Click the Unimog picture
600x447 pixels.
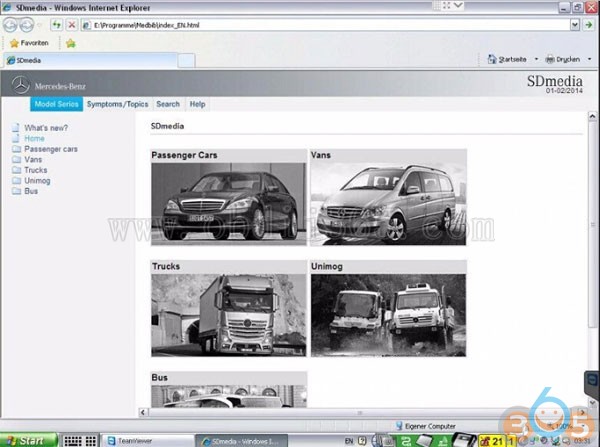[388, 315]
